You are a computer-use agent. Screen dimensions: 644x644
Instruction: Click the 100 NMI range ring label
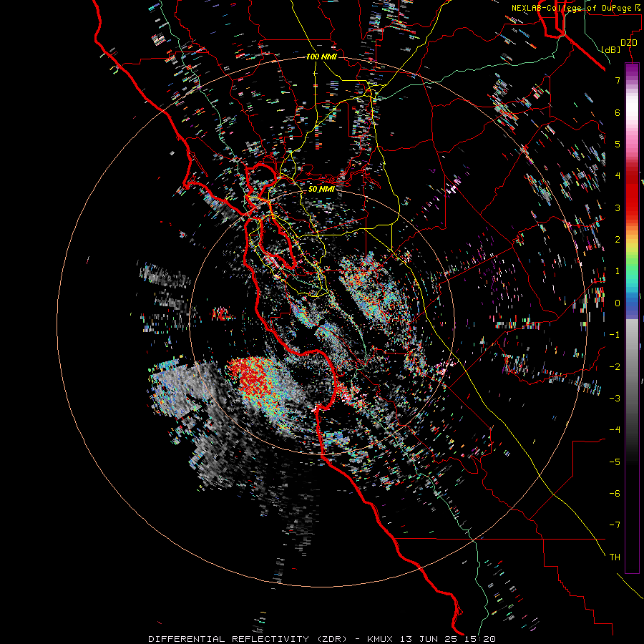click(x=321, y=57)
